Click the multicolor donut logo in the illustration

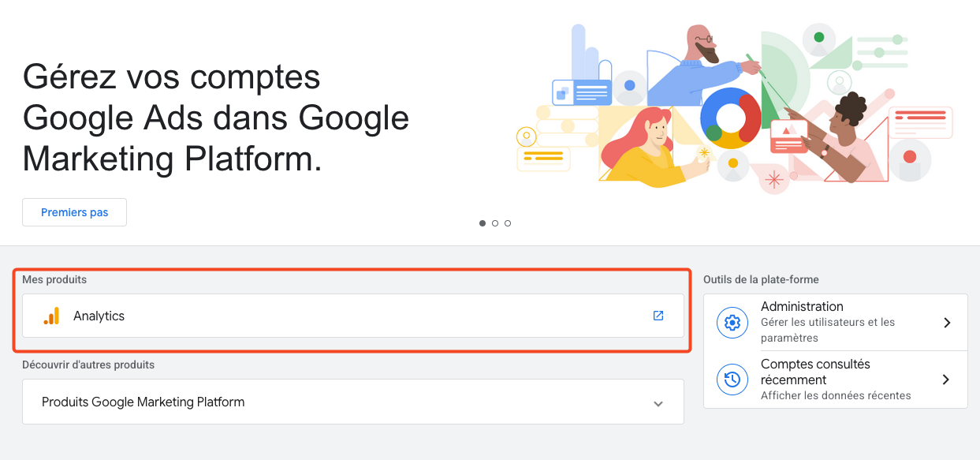point(730,118)
